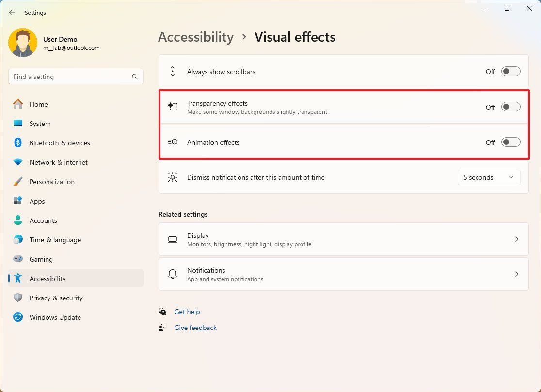
Task: Click the Get help link
Action: [187, 312]
